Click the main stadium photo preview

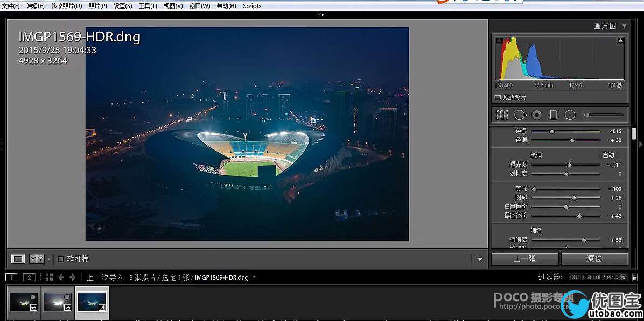247,134
